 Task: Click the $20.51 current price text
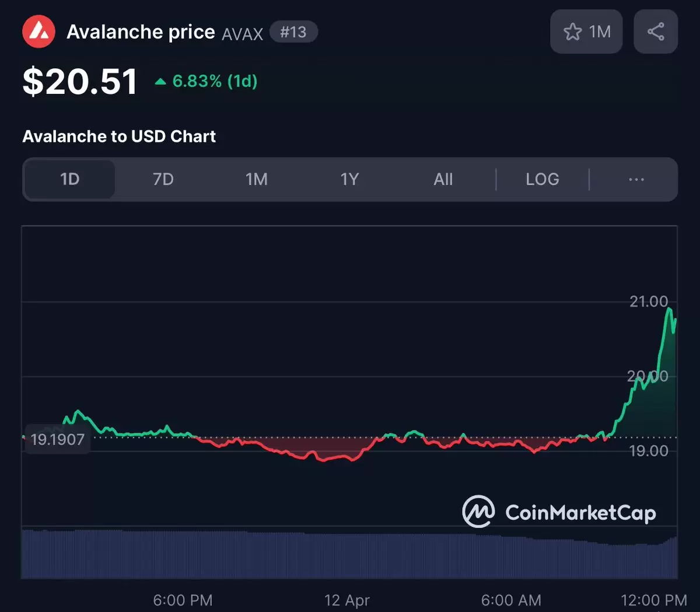80,82
